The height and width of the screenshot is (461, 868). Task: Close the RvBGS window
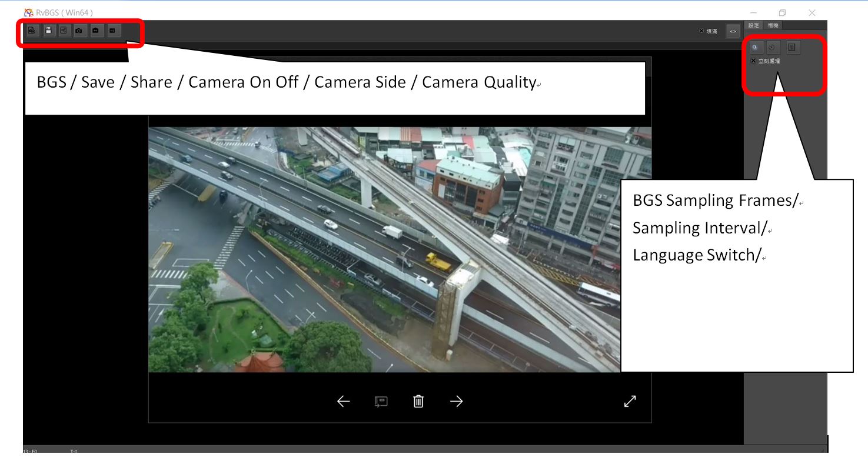click(812, 12)
